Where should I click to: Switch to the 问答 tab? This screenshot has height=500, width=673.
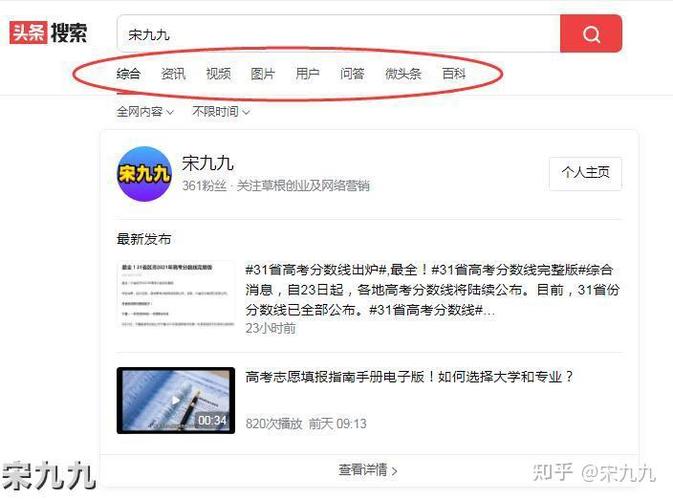pos(352,74)
